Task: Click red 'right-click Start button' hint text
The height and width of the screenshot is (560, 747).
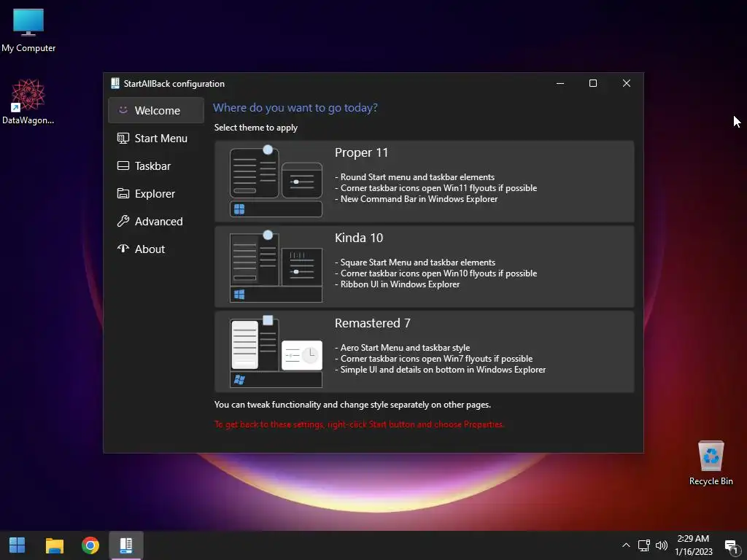Action: [x=359, y=424]
